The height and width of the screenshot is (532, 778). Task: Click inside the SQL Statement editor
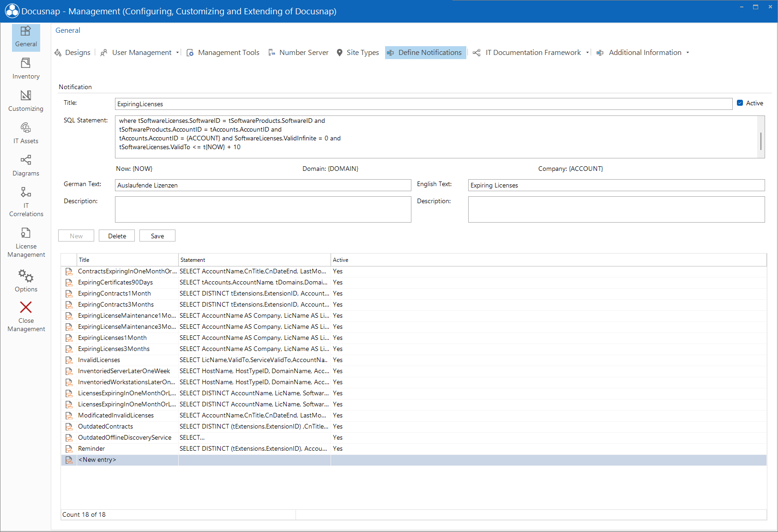436,137
